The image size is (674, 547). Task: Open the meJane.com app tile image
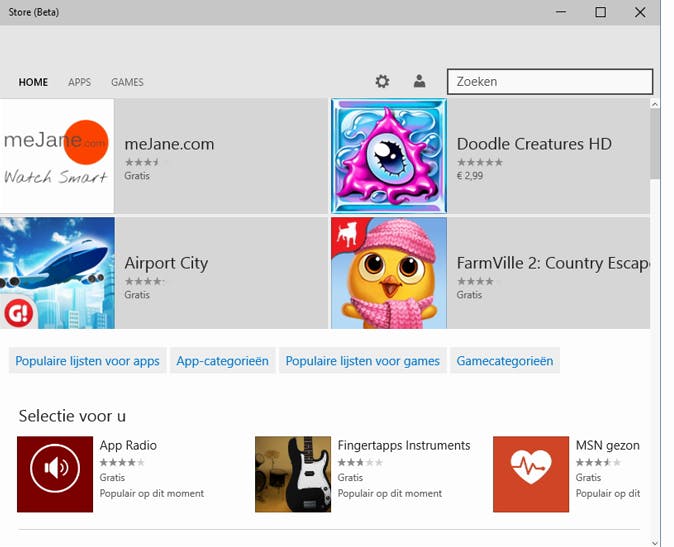coord(57,156)
